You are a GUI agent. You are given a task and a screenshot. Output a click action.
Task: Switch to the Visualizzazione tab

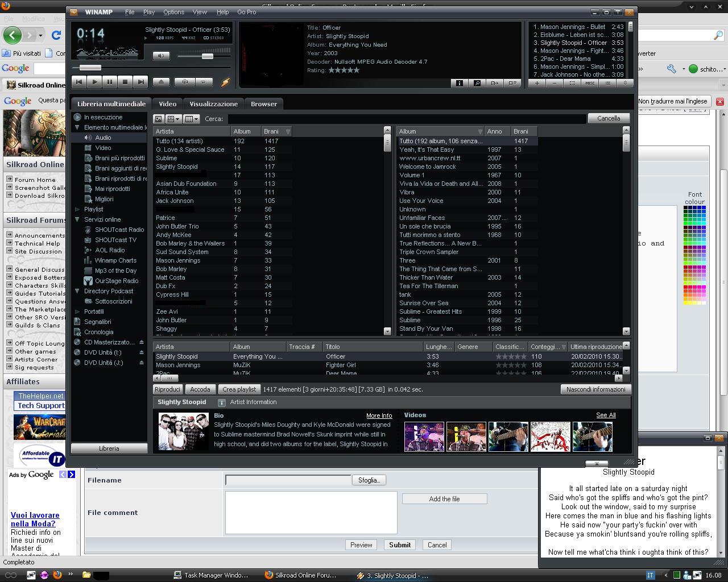[213, 104]
